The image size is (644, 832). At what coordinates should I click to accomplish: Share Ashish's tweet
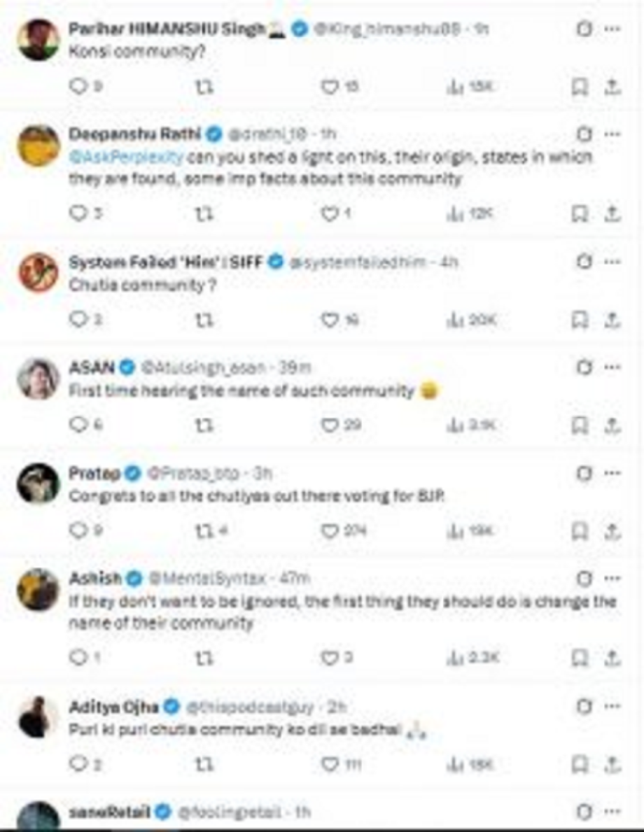point(612,658)
